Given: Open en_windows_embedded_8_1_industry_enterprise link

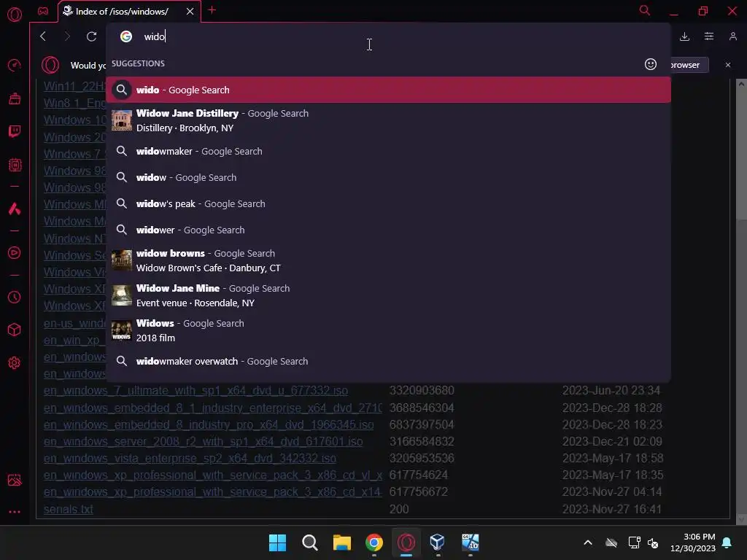Looking at the screenshot, I should coord(212,408).
